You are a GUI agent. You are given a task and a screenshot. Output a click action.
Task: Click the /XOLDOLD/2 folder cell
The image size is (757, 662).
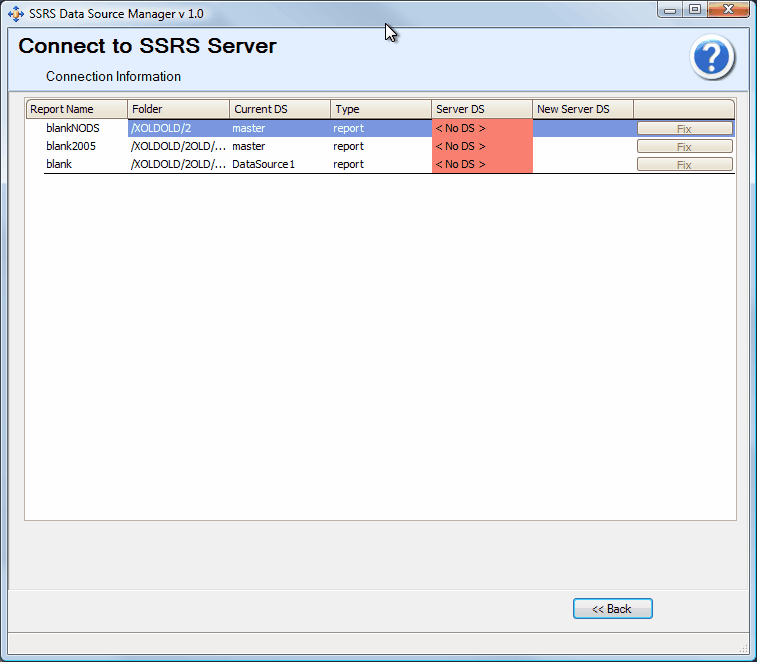point(179,128)
